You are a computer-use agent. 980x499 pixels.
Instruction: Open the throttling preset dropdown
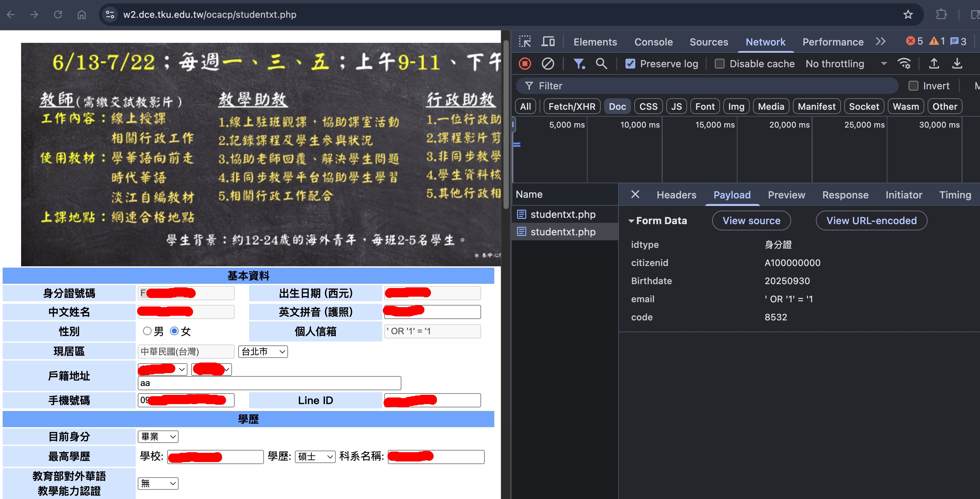[x=846, y=64]
